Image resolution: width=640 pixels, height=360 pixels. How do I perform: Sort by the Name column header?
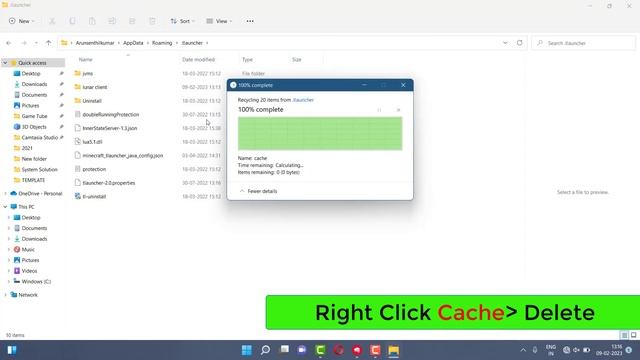pos(85,60)
